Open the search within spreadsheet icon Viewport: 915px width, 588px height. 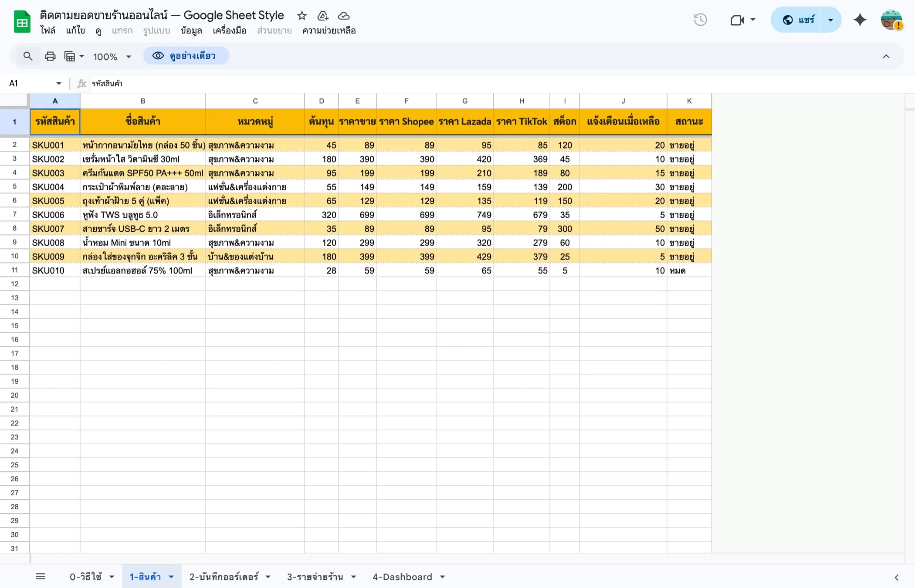[27, 56]
